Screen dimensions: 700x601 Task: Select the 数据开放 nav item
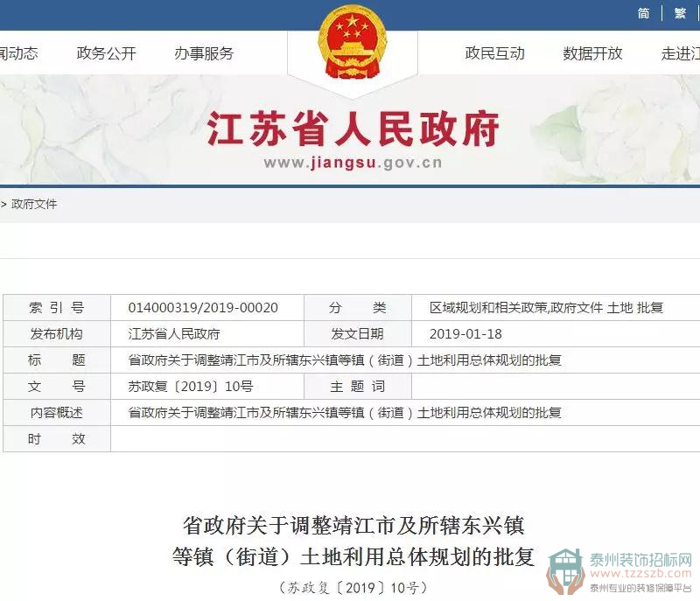[592, 53]
